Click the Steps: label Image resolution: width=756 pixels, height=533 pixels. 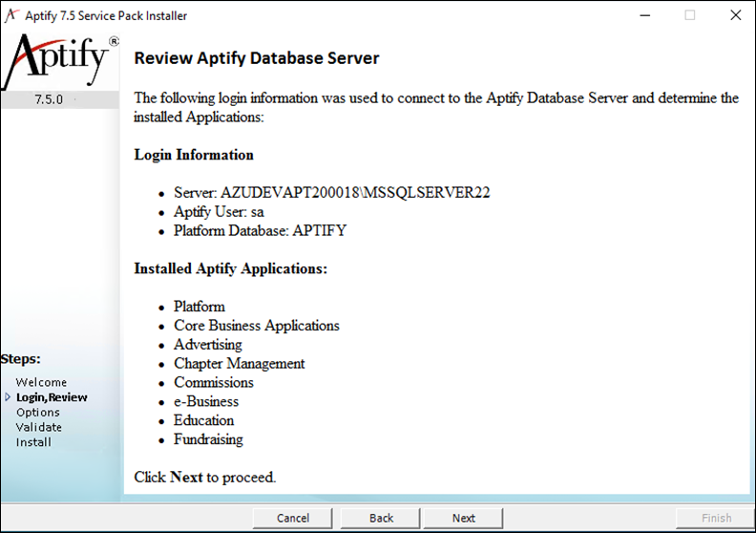point(21,359)
